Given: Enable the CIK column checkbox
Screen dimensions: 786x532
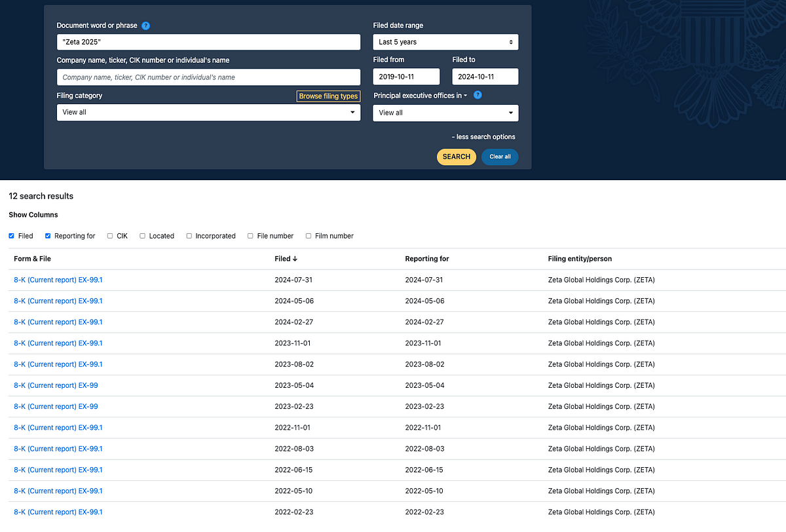Looking at the screenshot, I should pyautogui.click(x=110, y=236).
